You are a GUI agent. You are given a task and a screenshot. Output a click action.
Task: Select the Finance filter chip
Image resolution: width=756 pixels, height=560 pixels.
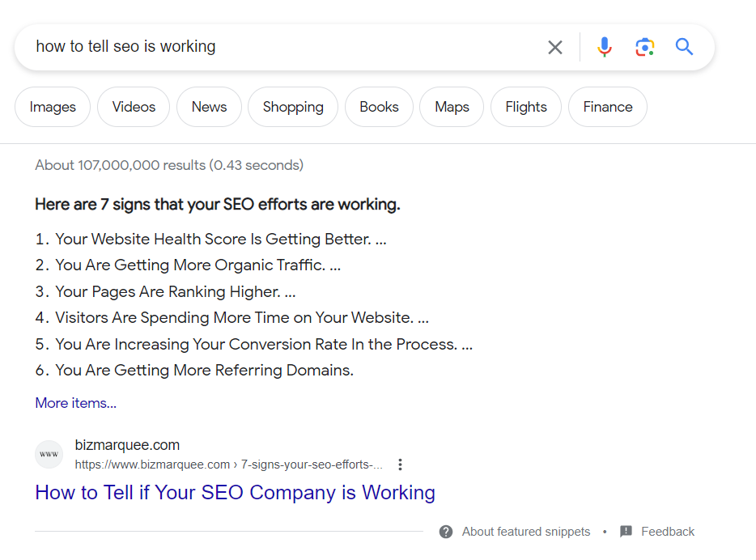(x=608, y=107)
